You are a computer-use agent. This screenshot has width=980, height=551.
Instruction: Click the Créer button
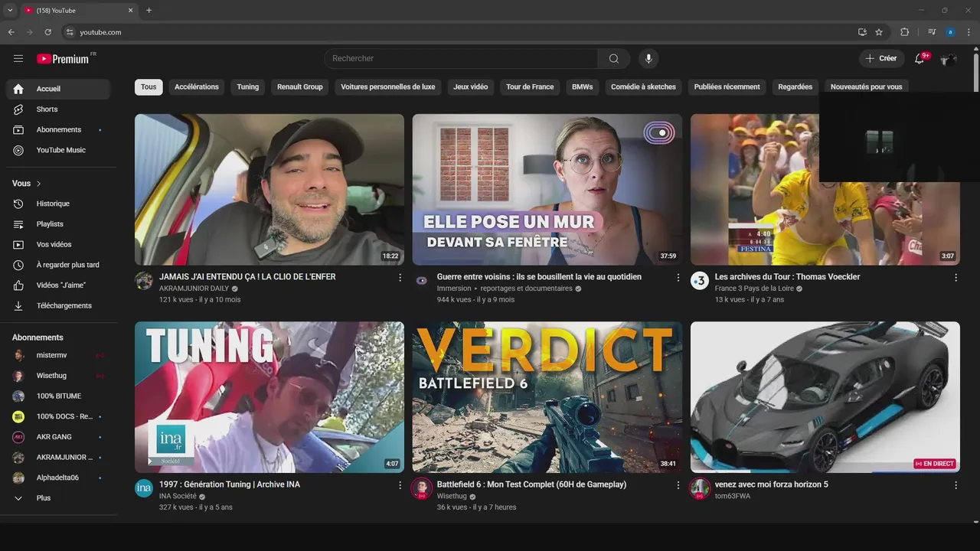coord(881,58)
